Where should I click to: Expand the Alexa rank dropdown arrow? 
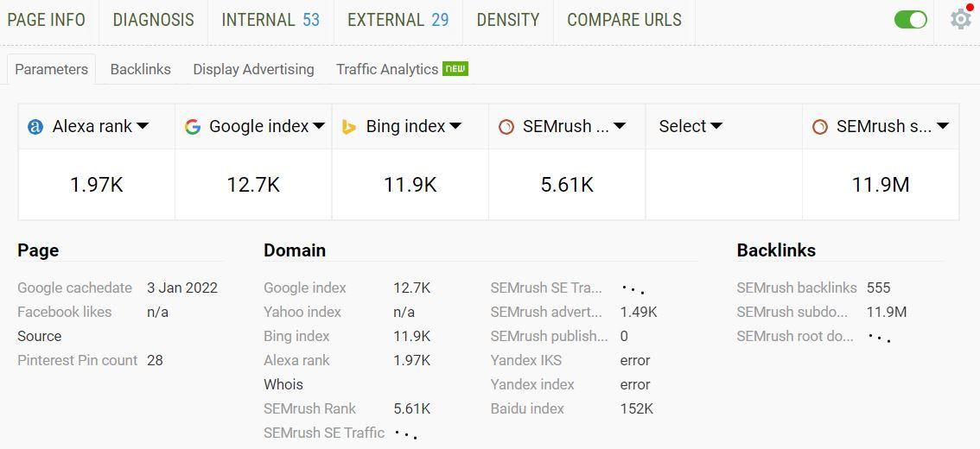coord(143,126)
